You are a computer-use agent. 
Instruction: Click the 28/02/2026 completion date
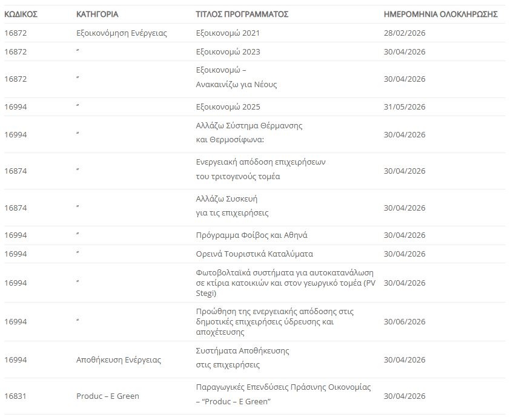(405, 33)
